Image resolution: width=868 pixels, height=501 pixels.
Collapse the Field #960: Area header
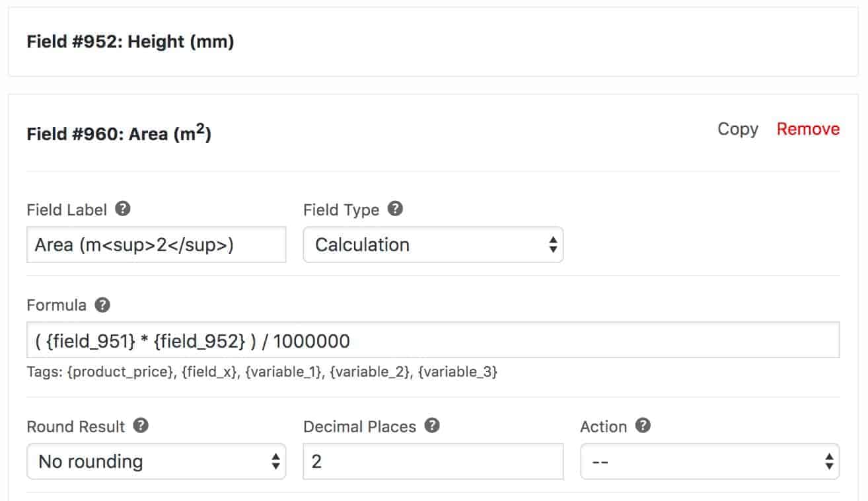(119, 134)
